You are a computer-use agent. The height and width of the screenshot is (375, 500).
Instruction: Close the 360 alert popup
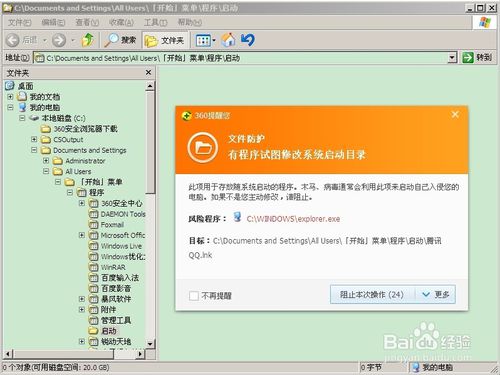455,115
